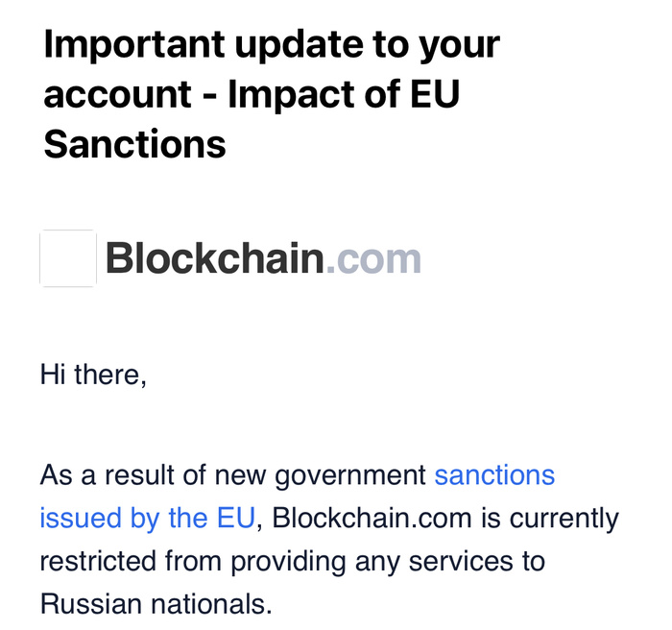Follow the "issued by the EU" link
672x630 pixels.
[x=147, y=519]
